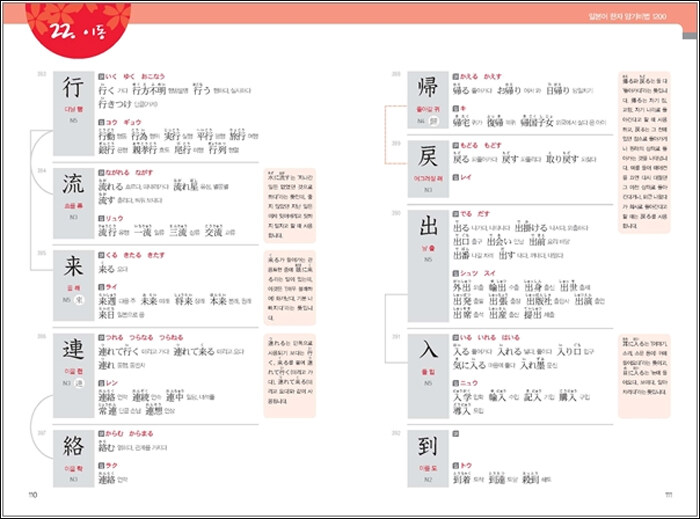Click the example word 出掛ける
The height and width of the screenshot is (519, 700).
tap(531, 227)
